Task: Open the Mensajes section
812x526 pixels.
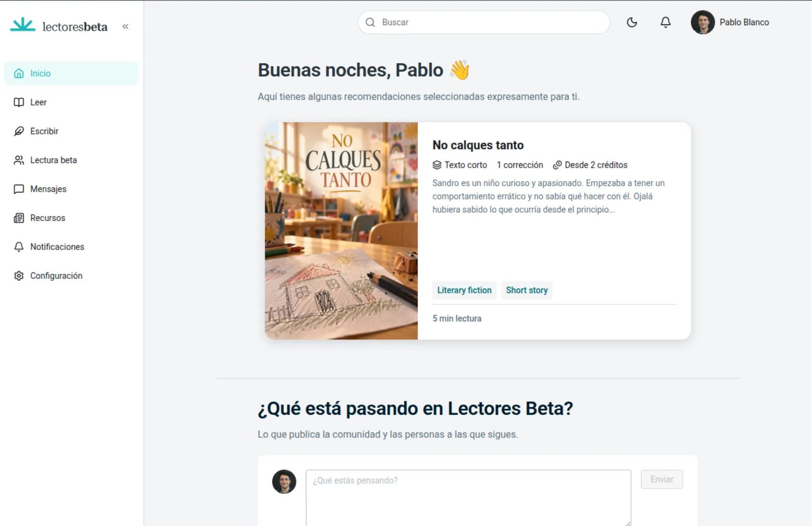Action: pos(71,189)
